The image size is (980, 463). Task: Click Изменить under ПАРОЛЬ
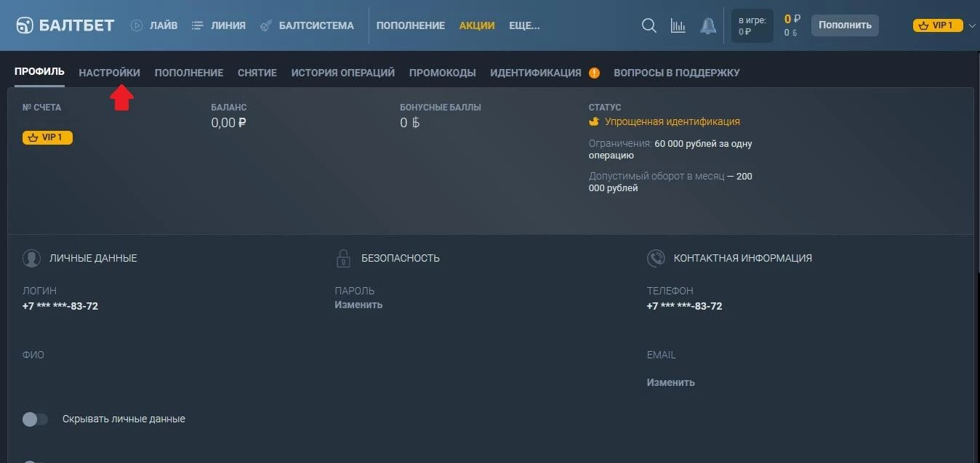point(358,305)
